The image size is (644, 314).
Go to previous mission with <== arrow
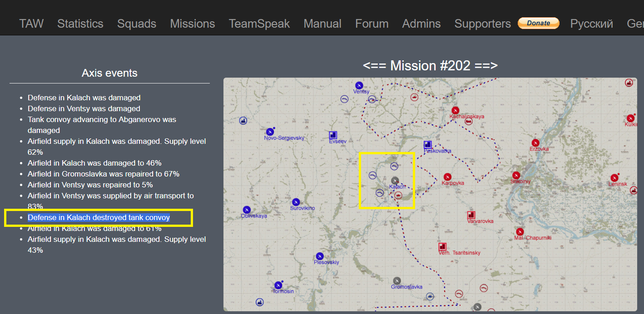coord(374,65)
